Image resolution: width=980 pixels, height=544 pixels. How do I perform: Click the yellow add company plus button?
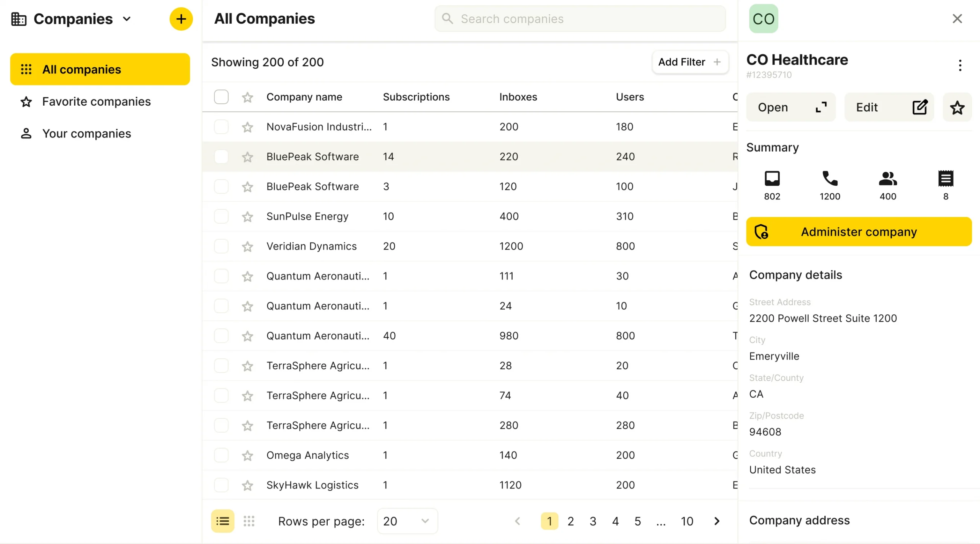(181, 19)
